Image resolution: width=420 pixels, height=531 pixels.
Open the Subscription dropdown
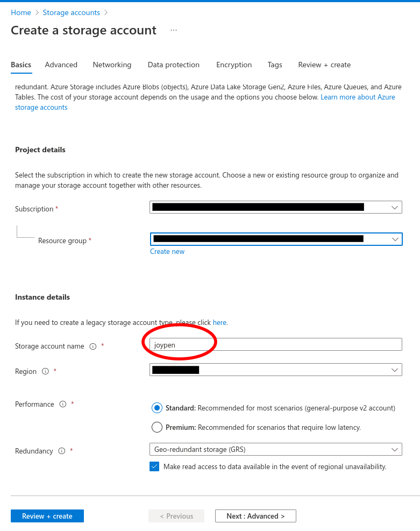click(x=276, y=207)
